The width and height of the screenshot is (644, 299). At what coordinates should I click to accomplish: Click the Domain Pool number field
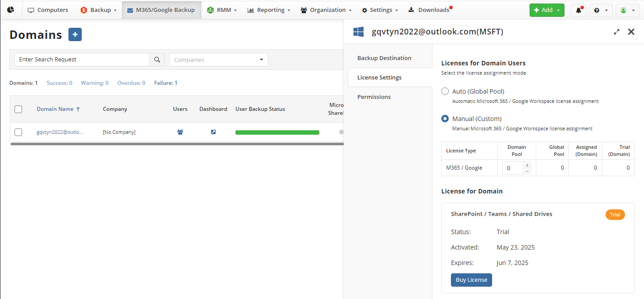pos(513,168)
